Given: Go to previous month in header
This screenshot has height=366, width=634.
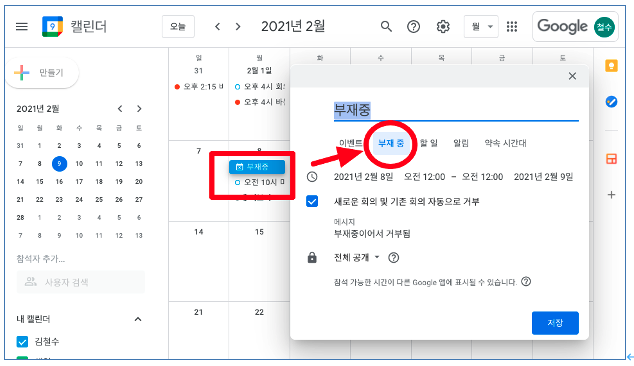Looking at the screenshot, I should pos(218,27).
